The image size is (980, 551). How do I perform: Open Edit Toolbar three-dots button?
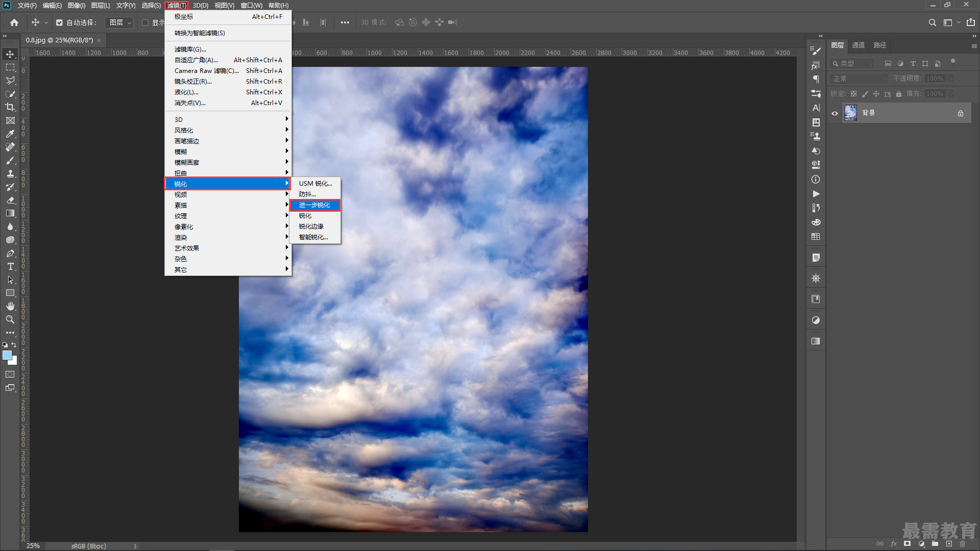pyautogui.click(x=10, y=333)
